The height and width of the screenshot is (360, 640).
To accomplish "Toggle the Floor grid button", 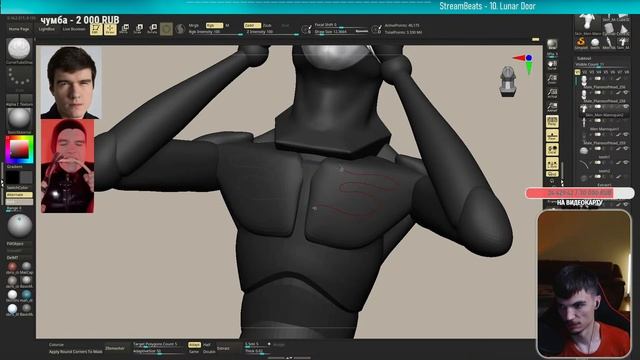I will pos(552,136).
